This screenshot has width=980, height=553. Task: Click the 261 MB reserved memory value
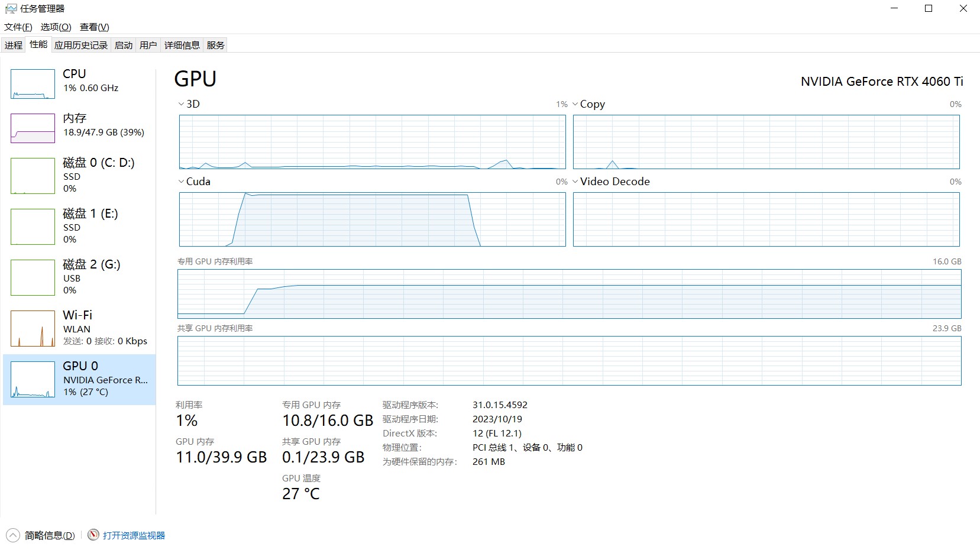pos(489,462)
